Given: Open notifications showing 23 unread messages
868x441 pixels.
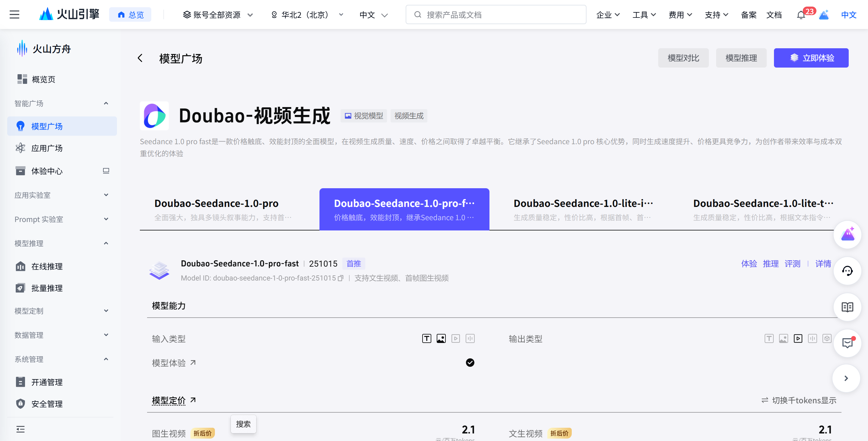Looking at the screenshot, I should click(801, 14).
